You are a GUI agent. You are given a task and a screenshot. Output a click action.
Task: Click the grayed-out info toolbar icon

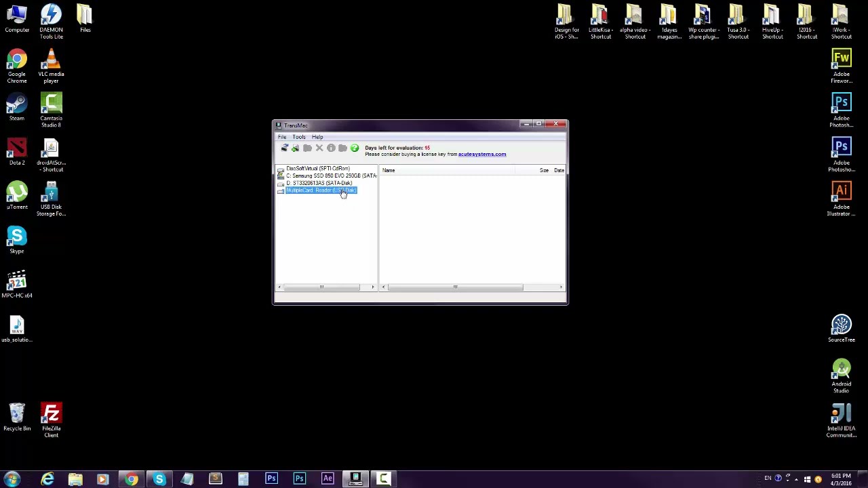(x=331, y=148)
